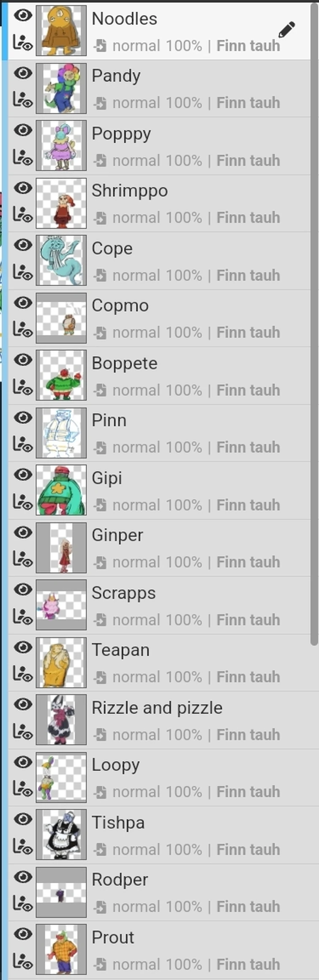This screenshot has width=319, height=980.
Task: Hide the Rizzle and pizzle layer
Action: tap(23, 704)
